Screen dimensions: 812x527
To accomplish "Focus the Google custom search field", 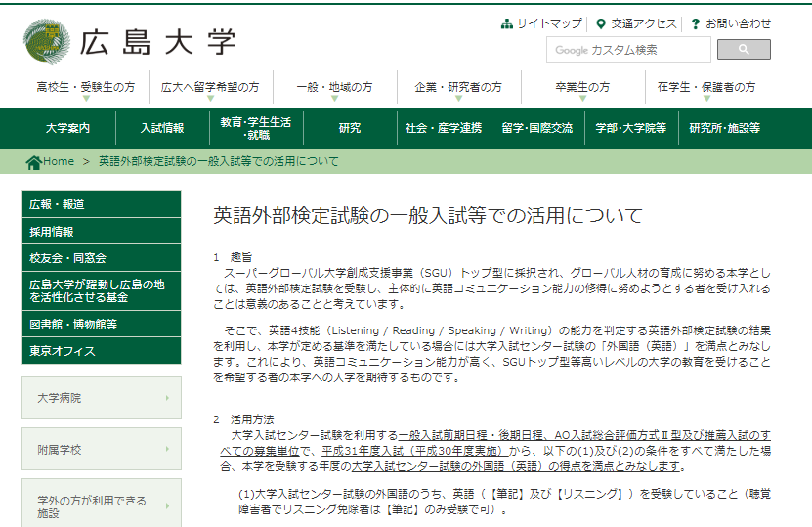I will [628, 50].
